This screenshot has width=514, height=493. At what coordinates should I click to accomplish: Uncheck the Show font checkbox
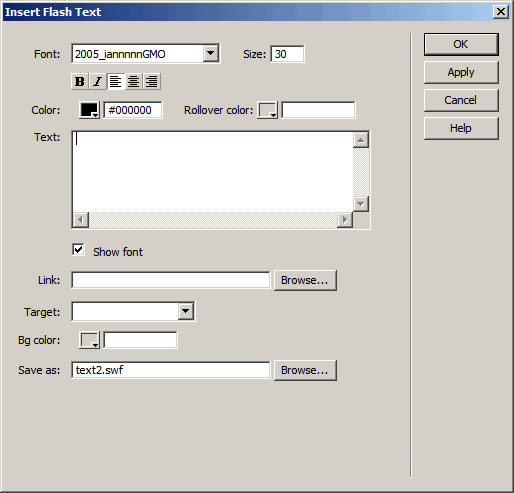click(78, 250)
